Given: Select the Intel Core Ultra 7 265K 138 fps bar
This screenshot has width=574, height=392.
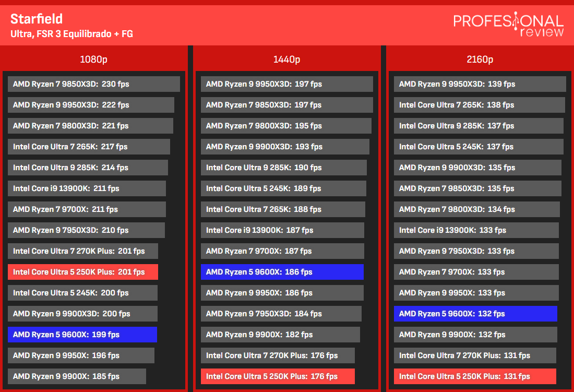Looking at the screenshot, I should (x=480, y=105).
